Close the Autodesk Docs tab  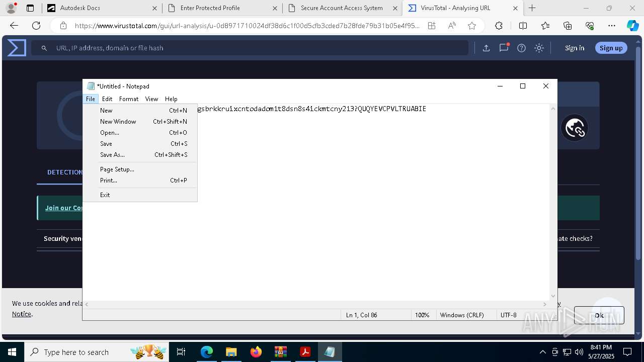click(154, 8)
